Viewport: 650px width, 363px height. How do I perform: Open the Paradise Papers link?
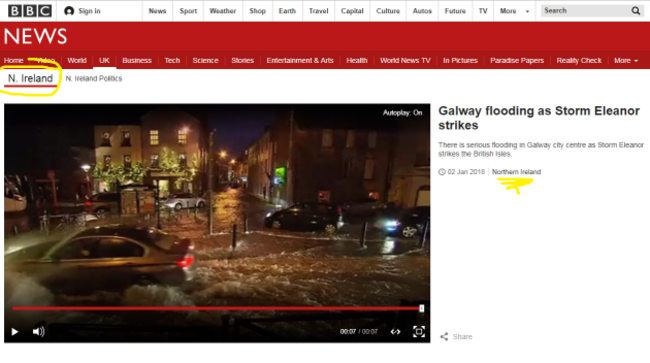tap(517, 60)
